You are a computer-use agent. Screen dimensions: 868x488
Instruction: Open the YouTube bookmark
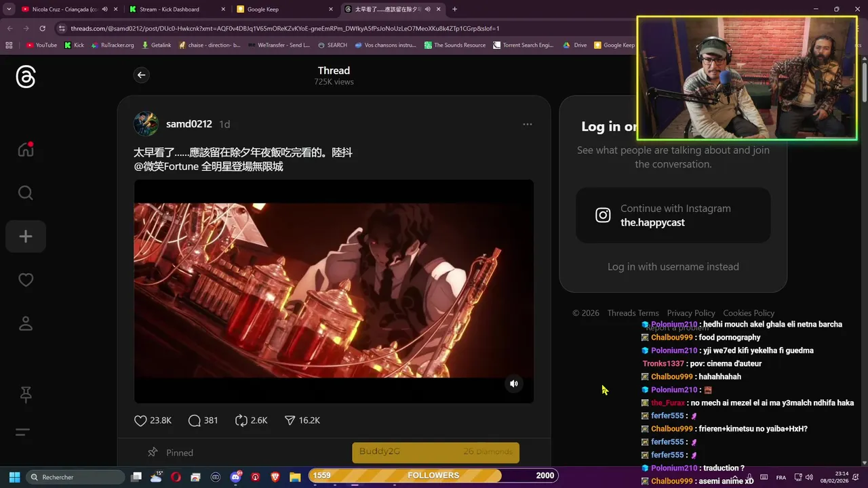point(41,45)
